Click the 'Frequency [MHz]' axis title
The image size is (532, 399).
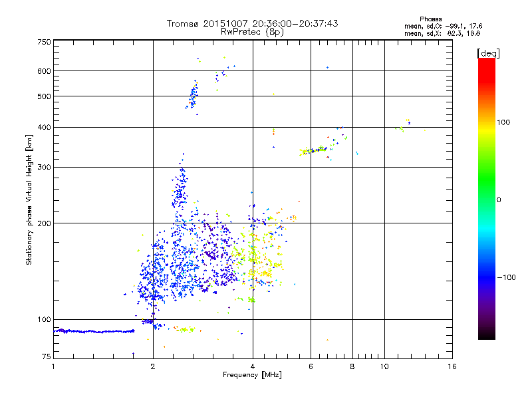point(252,375)
